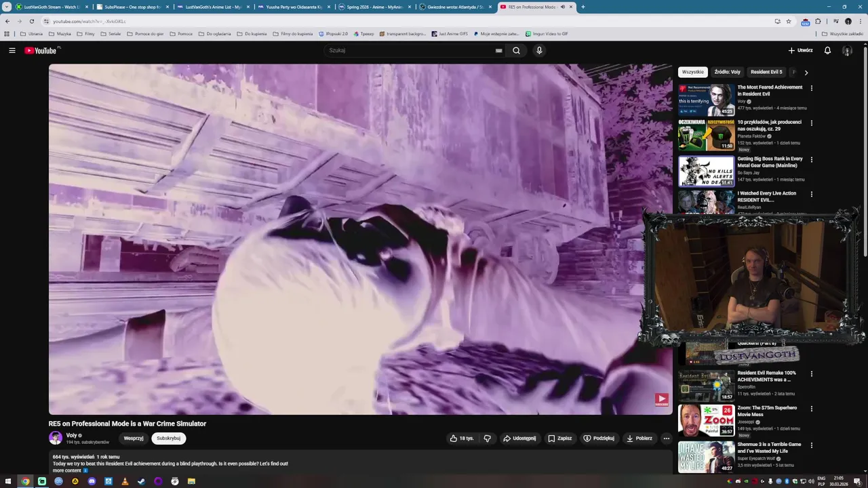Open Chrome extensions puzzle icon
868x488 pixels.
(x=818, y=21)
